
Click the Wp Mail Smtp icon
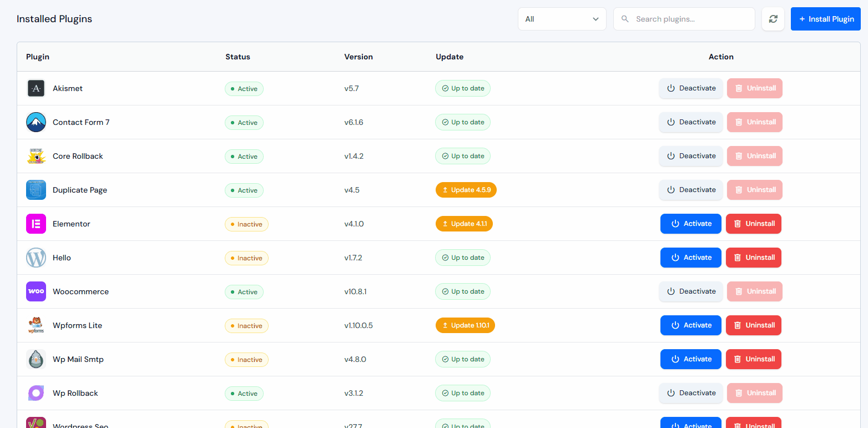(x=36, y=359)
